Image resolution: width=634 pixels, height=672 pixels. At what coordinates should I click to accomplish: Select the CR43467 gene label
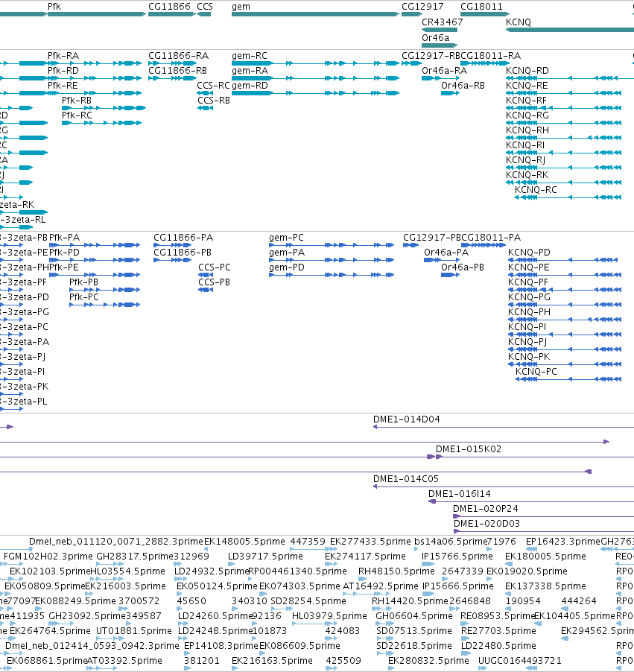click(443, 22)
